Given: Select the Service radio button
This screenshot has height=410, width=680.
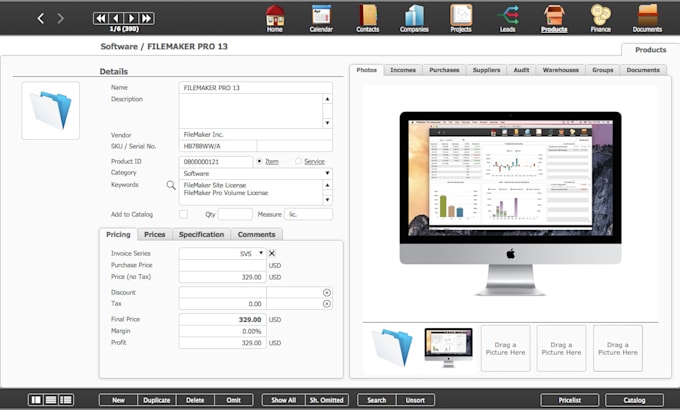Looking at the screenshot, I should tap(298, 161).
